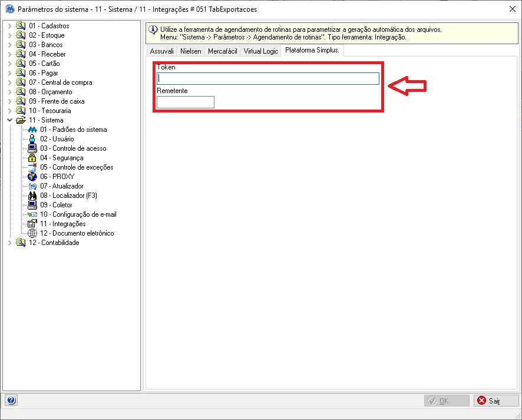Click the 06 - Pagar folder icon
This screenshot has height=420, width=522.
pos(21,73)
